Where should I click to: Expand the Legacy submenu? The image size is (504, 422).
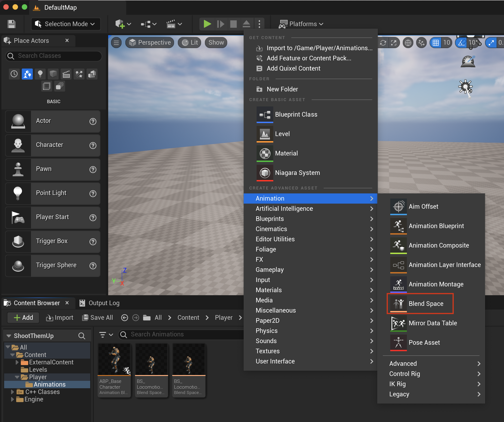click(431, 394)
